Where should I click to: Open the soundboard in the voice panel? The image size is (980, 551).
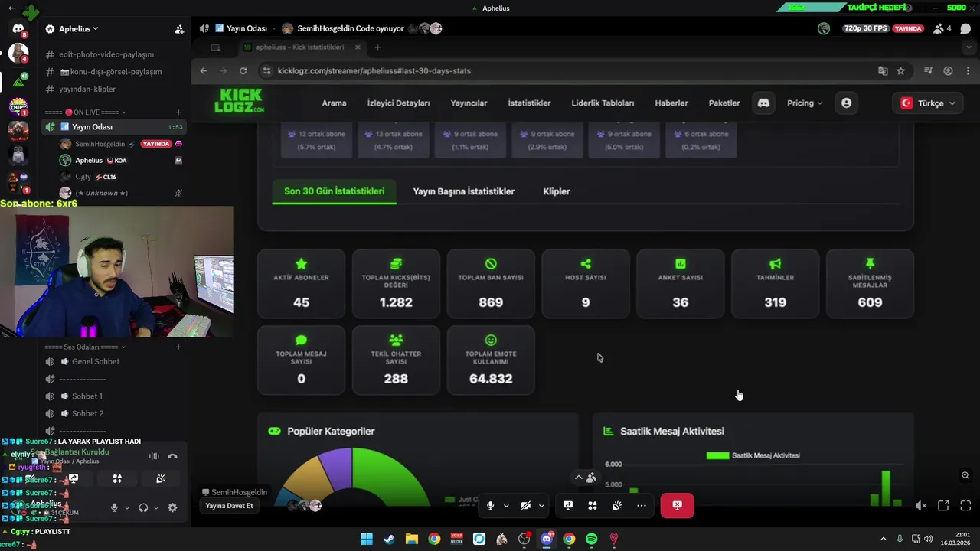160,478
